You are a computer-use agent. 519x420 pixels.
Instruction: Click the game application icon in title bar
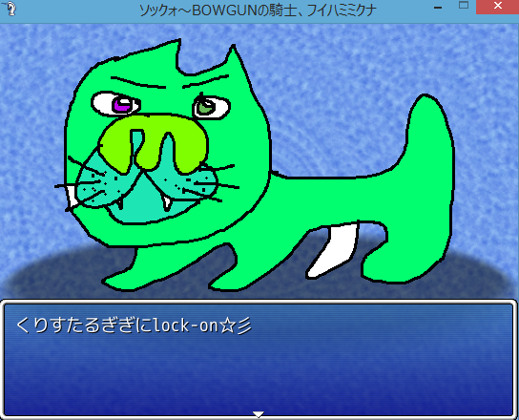pyautogui.click(x=10, y=9)
